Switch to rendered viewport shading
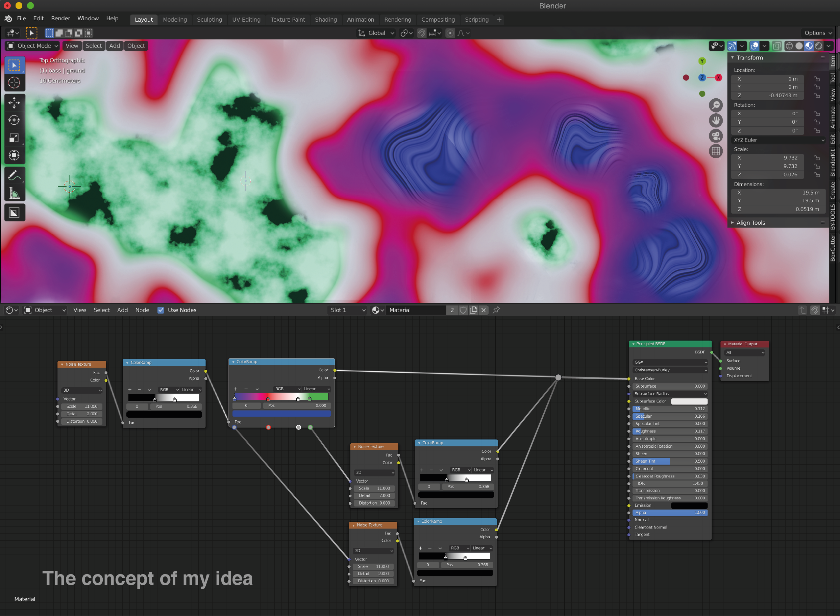The width and height of the screenshot is (840, 616). click(819, 46)
